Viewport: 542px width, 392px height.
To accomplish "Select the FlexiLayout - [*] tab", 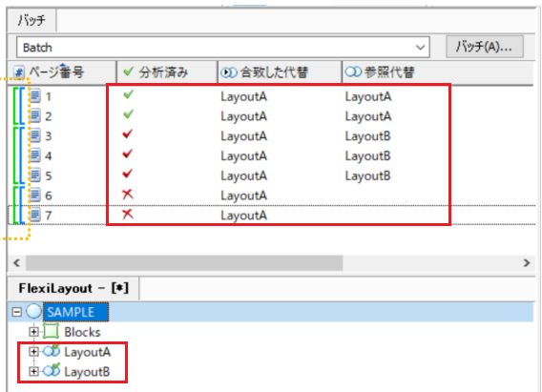I will coord(73,288).
